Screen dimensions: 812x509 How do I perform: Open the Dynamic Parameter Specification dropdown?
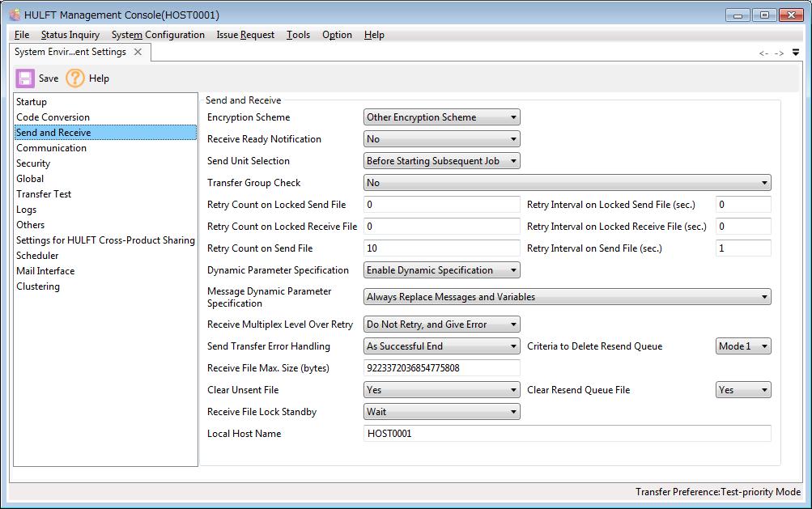tap(442, 269)
